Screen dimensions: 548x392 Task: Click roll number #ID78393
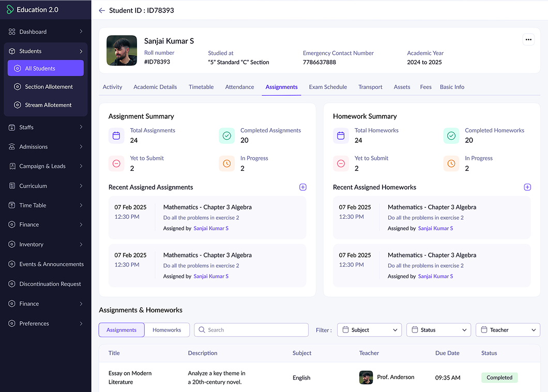point(157,62)
